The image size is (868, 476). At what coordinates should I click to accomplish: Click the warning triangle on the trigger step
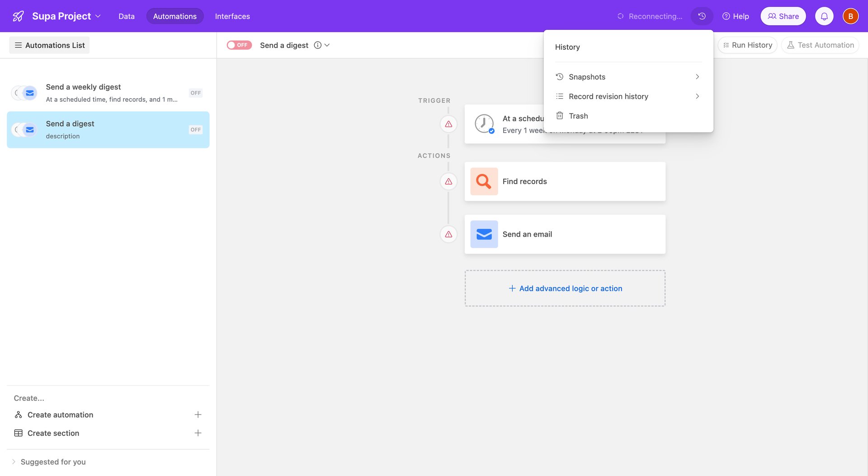click(448, 124)
